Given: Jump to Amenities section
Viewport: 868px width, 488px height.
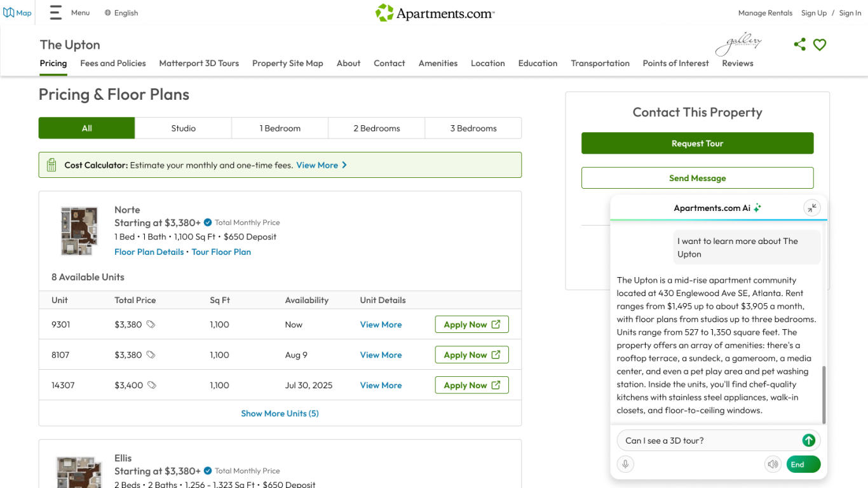Looking at the screenshot, I should [438, 64].
